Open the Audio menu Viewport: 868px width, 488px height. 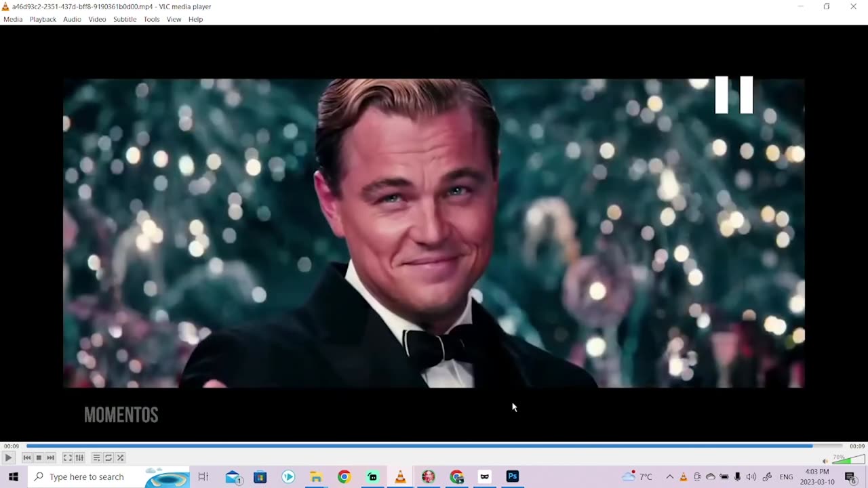click(72, 19)
